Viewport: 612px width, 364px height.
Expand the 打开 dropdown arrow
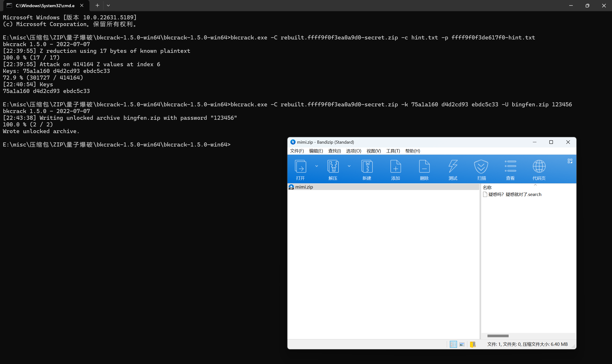pos(317,166)
